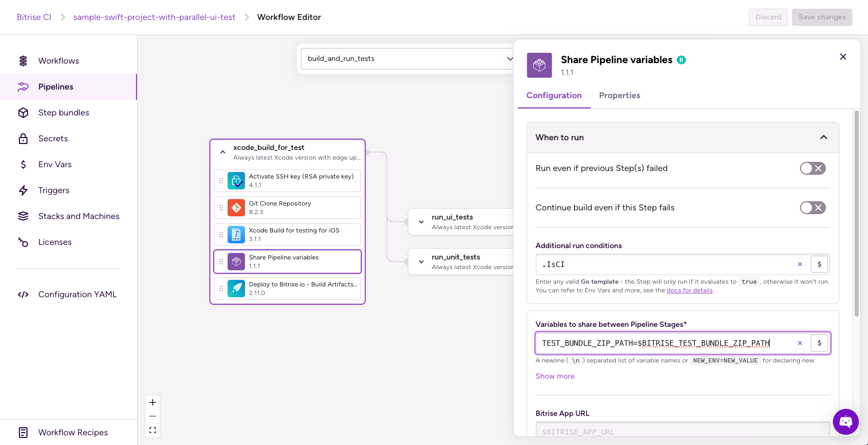This screenshot has height=445, width=868.
Task: Insert variable into Additional run conditions
Action: click(819, 264)
